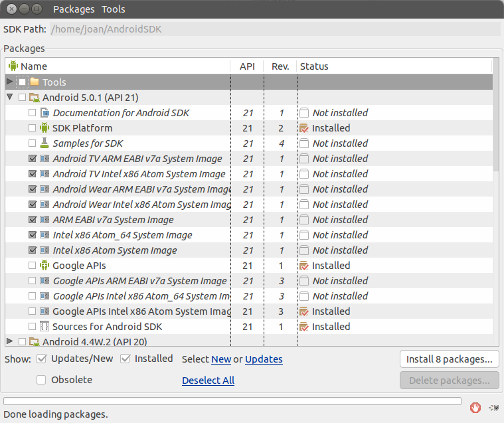Screen dimensions: 504x423
Task: Click the Documentation for Android SDK icon
Action: [44, 112]
